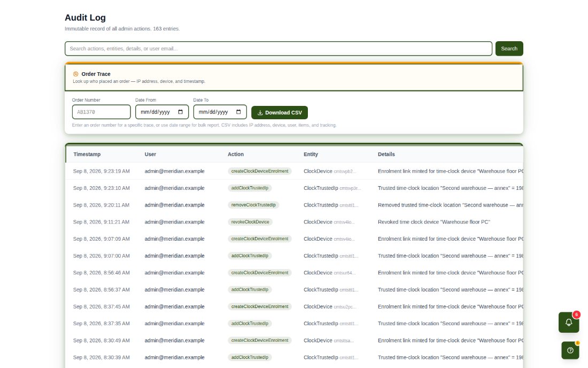Screen dimensions: 588x368
Task: Click createClockDeviceEnrolment badge in 8:30:49 AM row
Action: pyautogui.click(x=259, y=340)
